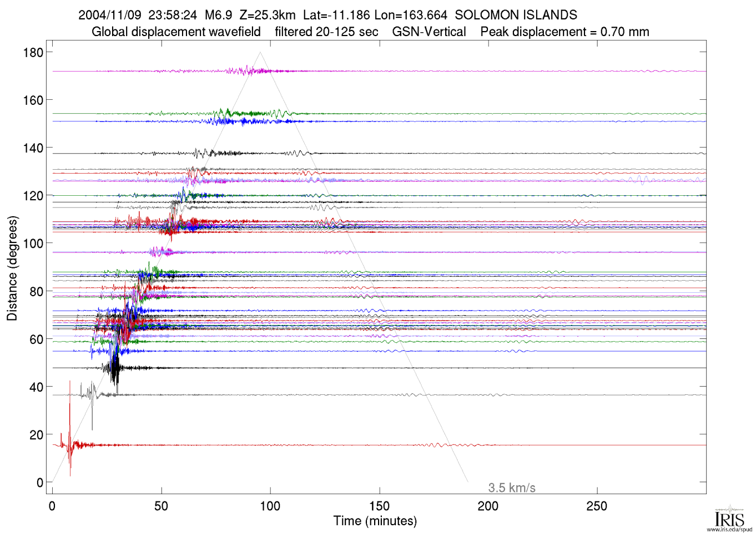Viewport: 756px width, 533px height.
Task: Click the SOLOMON ISLANDS title text
Action: [516, 15]
